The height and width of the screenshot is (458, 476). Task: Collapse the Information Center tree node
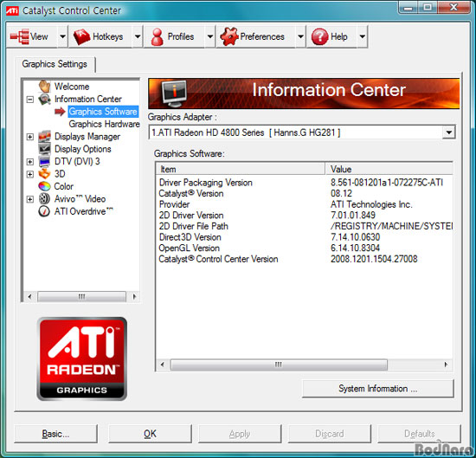[29, 100]
